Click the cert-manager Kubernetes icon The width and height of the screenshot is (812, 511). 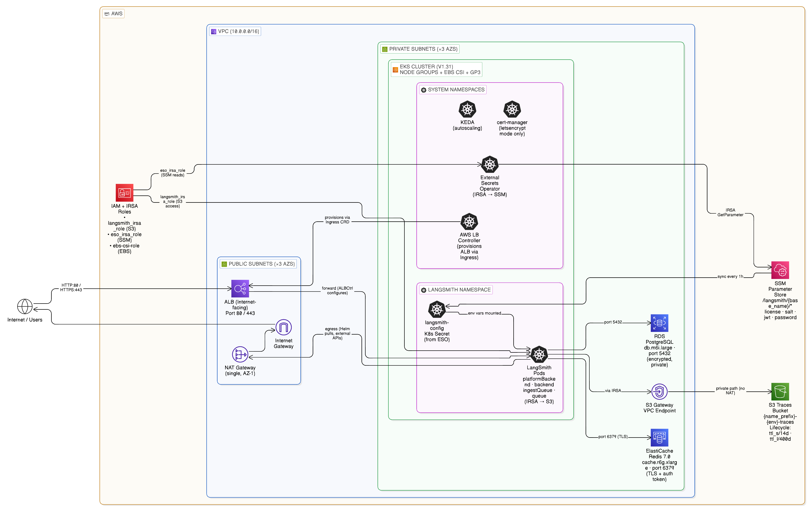point(512,109)
